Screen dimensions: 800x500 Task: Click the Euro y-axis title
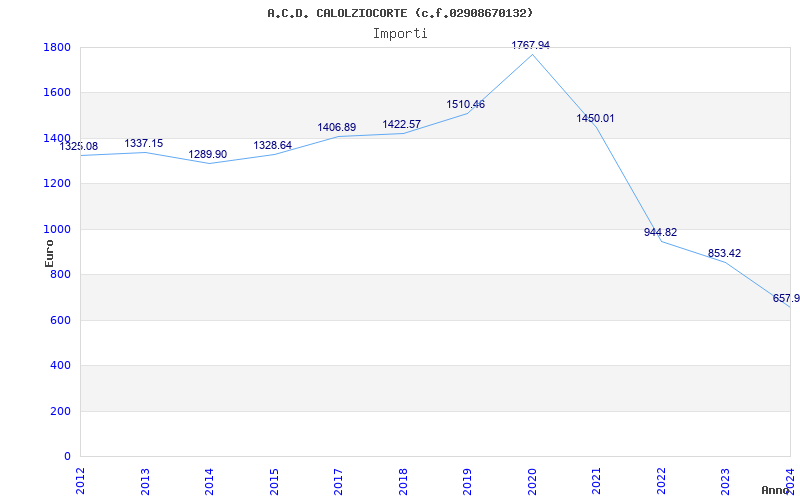(49, 253)
